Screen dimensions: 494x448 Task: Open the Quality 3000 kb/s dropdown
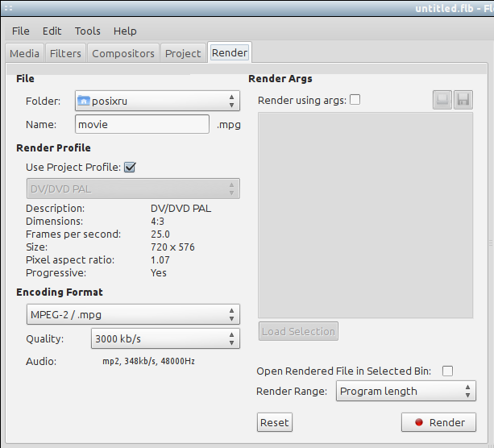click(x=165, y=338)
